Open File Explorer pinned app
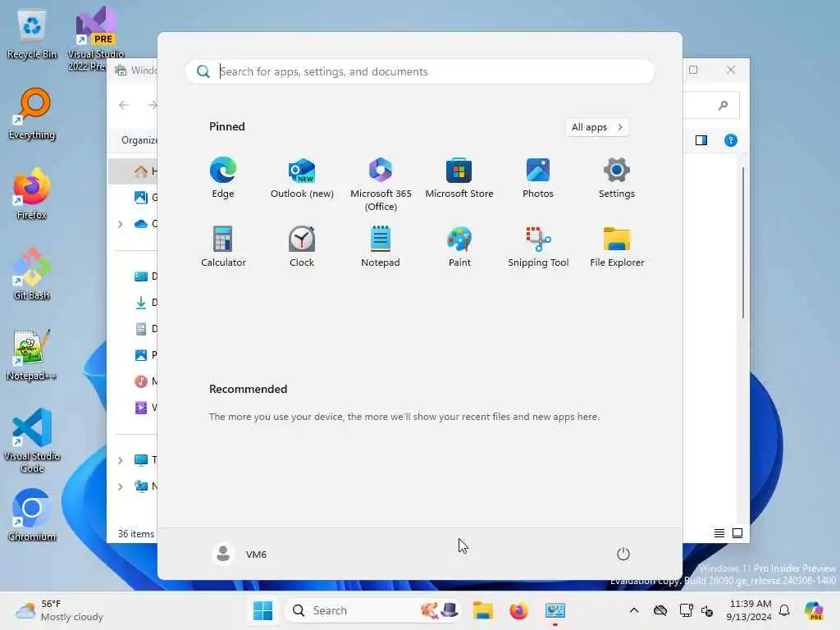The height and width of the screenshot is (630, 840). coord(617,246)
